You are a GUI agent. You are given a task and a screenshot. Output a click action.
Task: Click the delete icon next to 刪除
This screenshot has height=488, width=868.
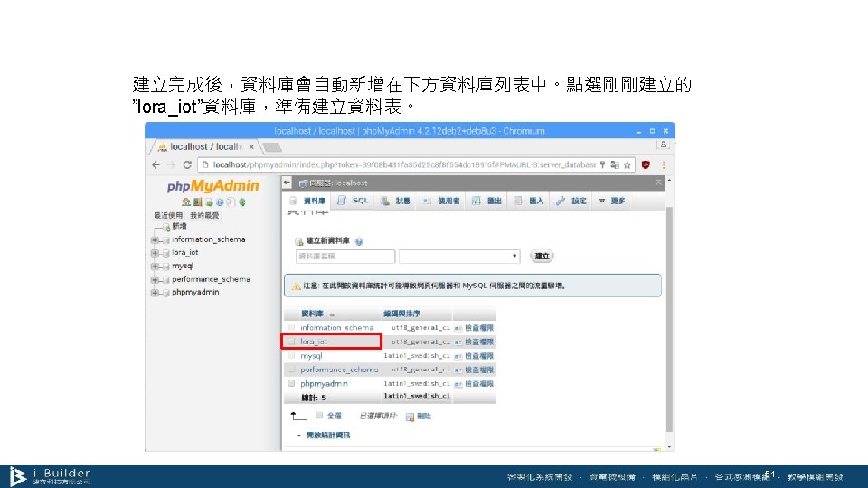tap(410, 417)
